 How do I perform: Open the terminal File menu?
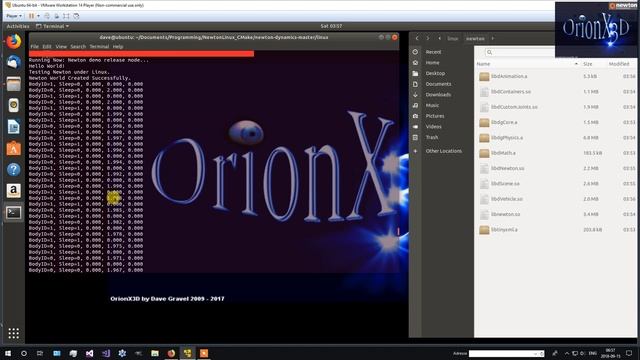click(35, 47)
